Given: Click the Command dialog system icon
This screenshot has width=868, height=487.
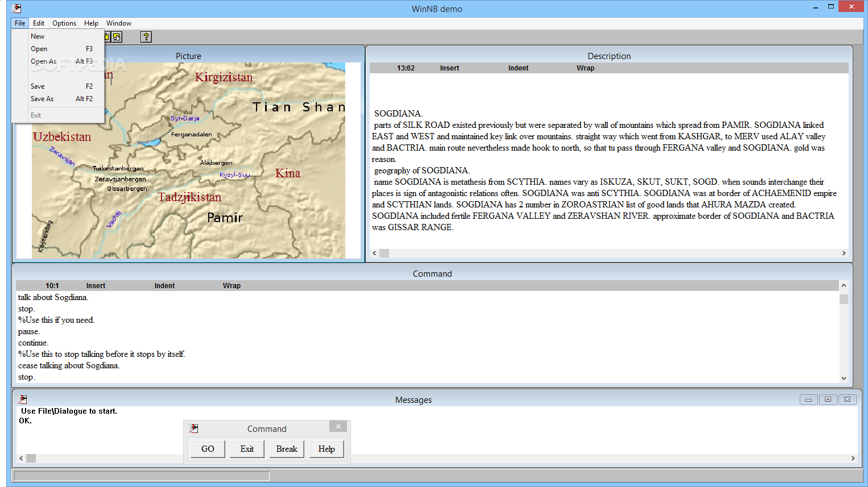Looking at the screenshot, I should (193, 428).
